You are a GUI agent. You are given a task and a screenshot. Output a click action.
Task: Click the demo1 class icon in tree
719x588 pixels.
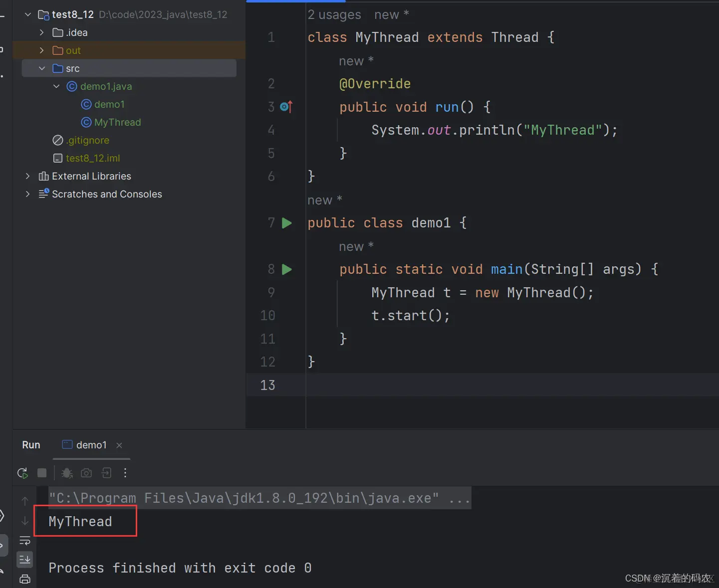pos(86,104)
